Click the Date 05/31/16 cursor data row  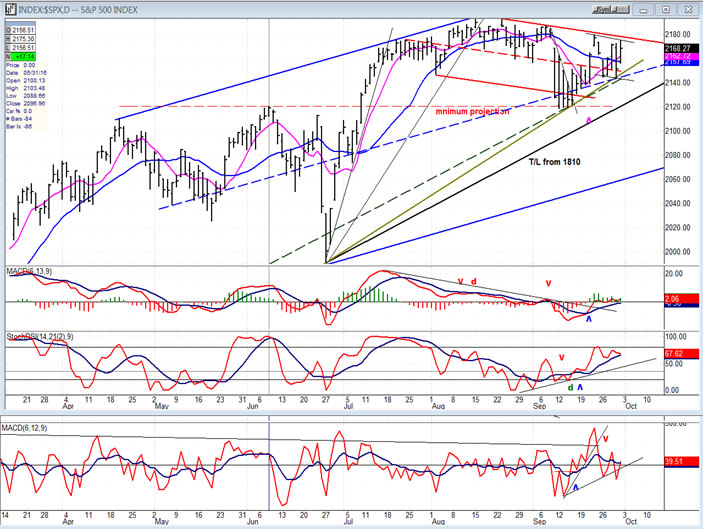click(x=26, y=73)
